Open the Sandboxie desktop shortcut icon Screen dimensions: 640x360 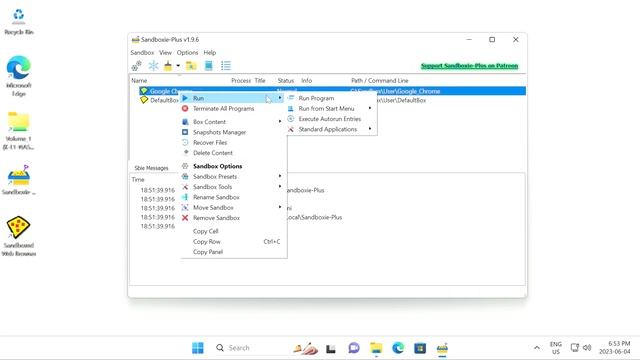tap(19, 180)
